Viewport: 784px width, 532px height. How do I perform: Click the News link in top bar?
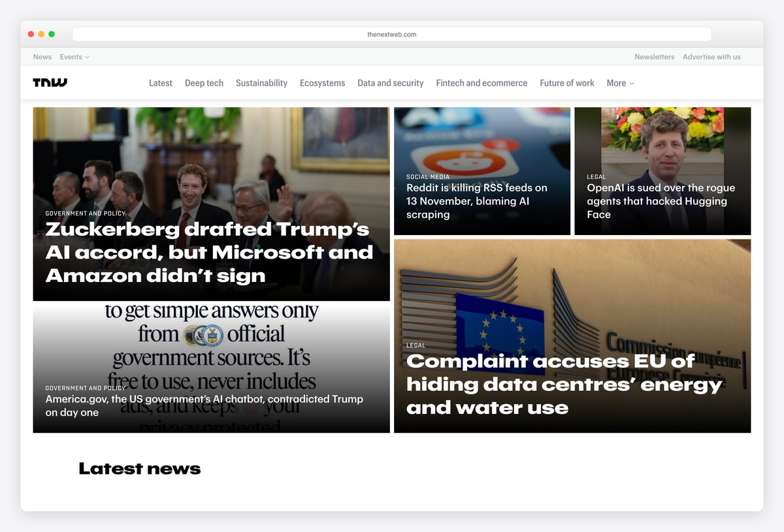(42, 57)
